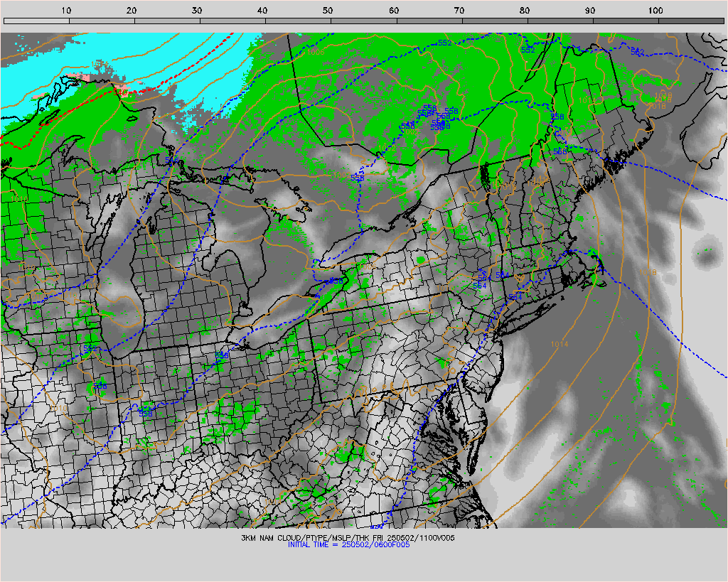
Task: Click color bar segment between 30 and 40
Action: (x=232, y=21)
